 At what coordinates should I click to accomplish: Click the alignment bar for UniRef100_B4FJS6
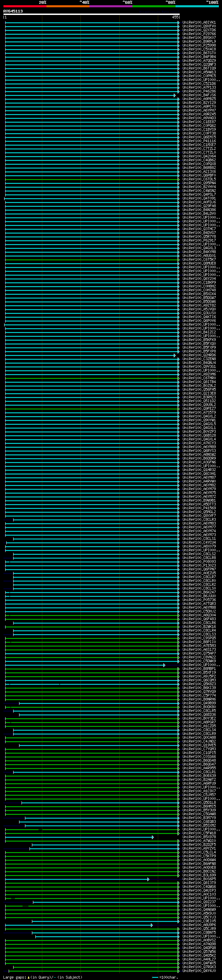tap(91, 96)
